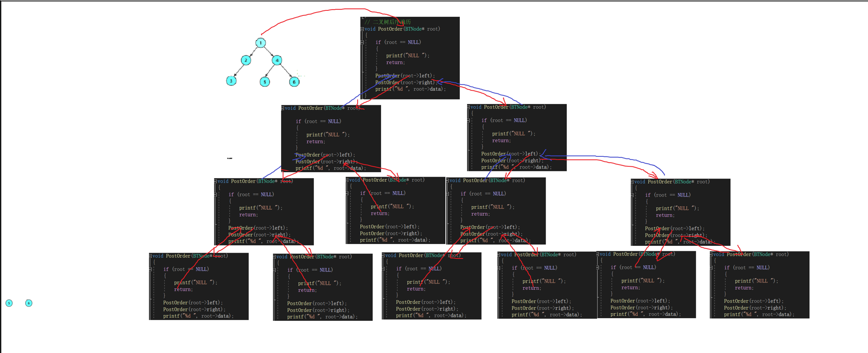Viewport: 868px width, 353px height.
Task: Select the small isolated node 6 outside the tree
Action: (28, 303)
